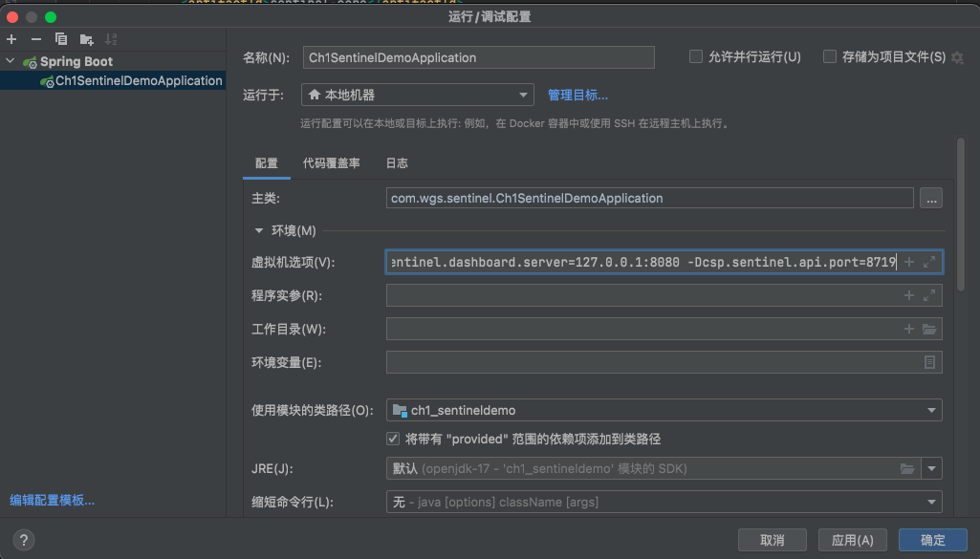Open settings gear beside 存储为项目文件

[x=957, y=57]
